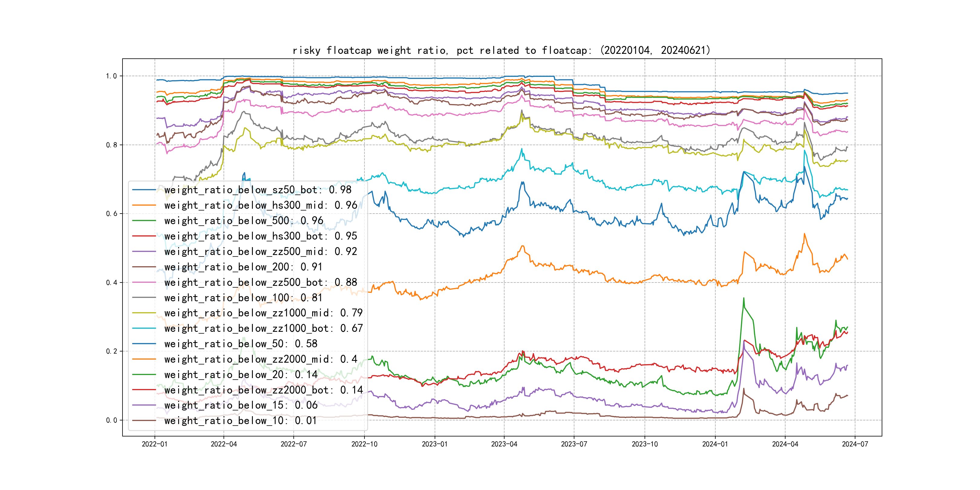Click legend label weight_ratio_below_10
980x490 pixels.
[240, 421]
